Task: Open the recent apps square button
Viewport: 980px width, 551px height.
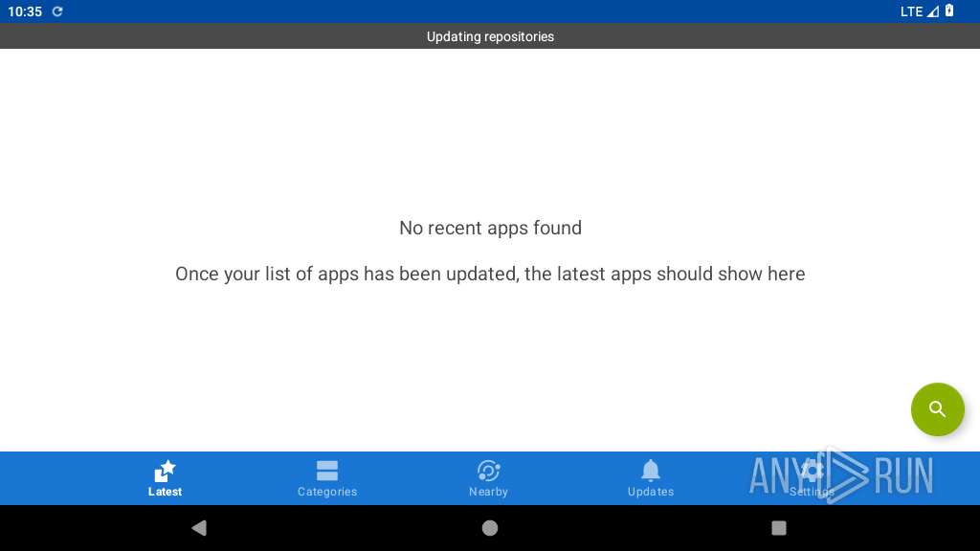Action: [779, 528]
